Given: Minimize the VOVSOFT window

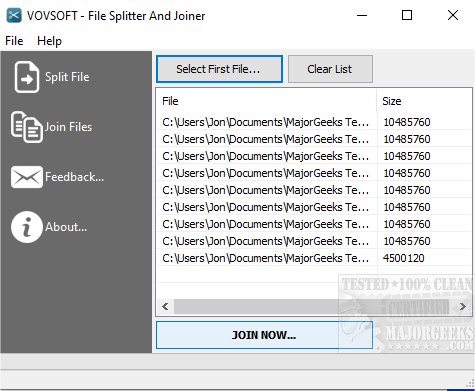Looking at the screenshot, I should tap(362, 15).
